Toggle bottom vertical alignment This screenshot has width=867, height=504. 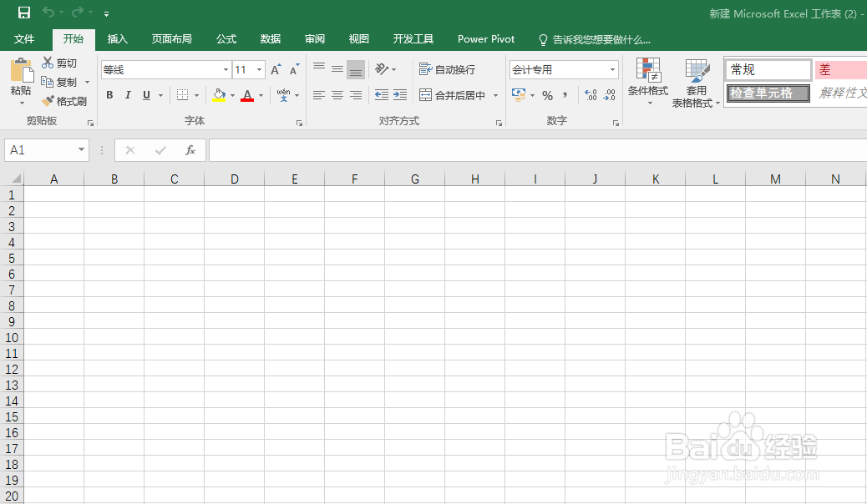[x=356, y=69]
